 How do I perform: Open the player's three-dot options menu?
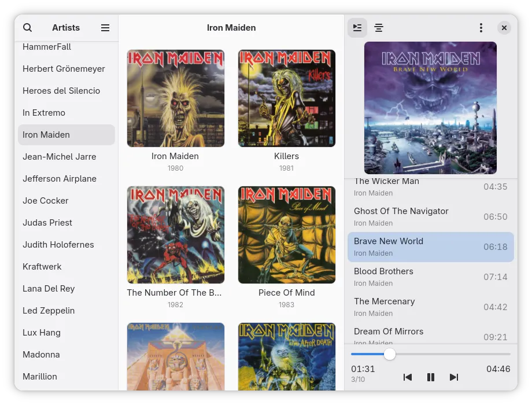tap(481, 28)
